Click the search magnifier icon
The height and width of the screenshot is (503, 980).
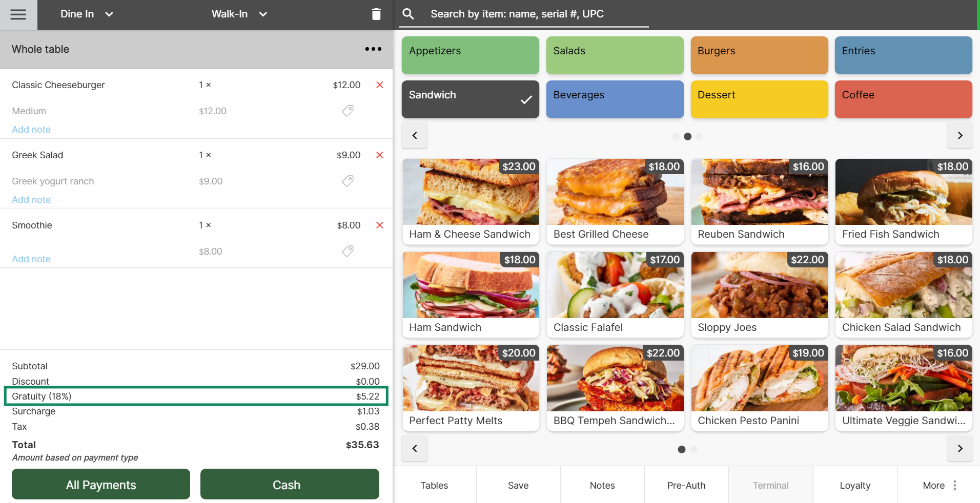click(x=408, y=14)
